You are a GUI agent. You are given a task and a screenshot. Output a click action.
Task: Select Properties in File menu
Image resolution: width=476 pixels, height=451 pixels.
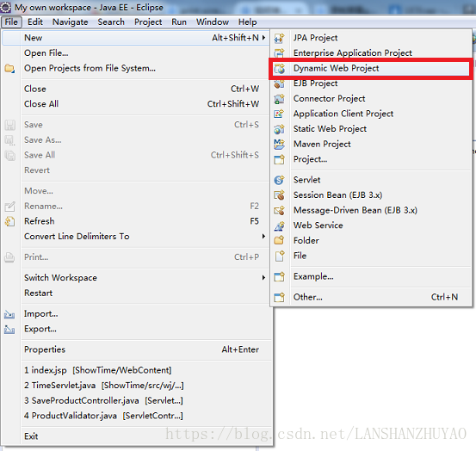[x=136, y=349]
